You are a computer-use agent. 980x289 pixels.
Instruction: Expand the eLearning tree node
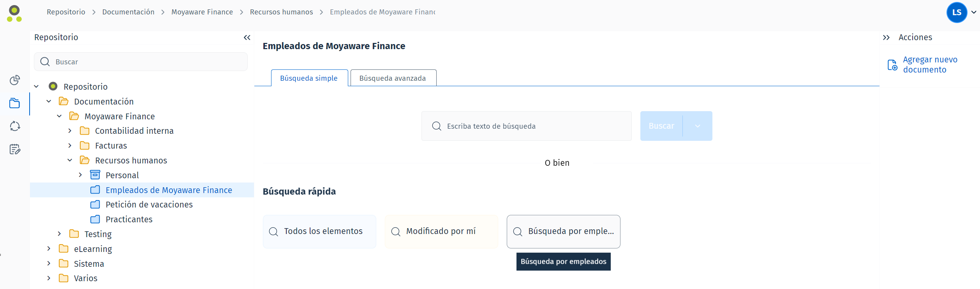click(49, 248)
